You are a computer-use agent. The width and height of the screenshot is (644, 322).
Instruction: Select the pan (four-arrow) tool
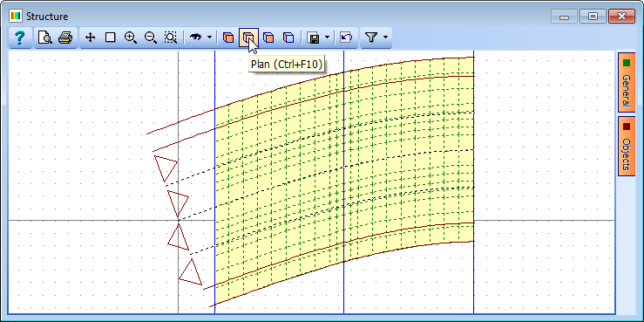point(90,38)
